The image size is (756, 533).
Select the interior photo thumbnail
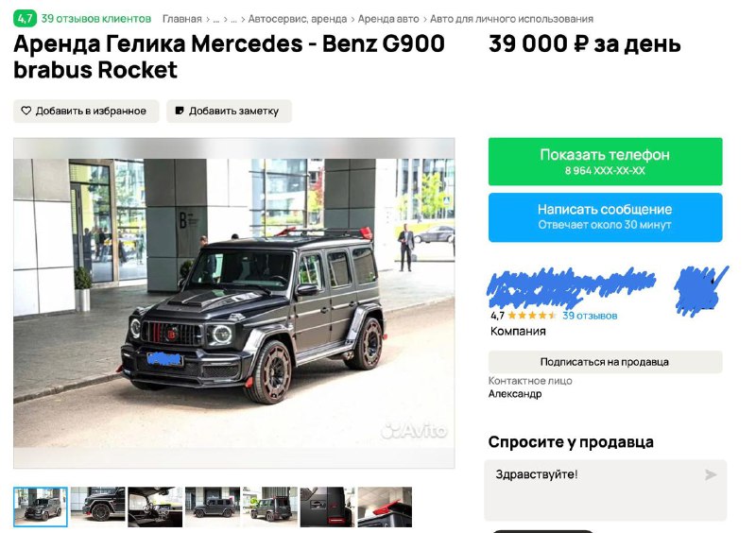[155, 507]
